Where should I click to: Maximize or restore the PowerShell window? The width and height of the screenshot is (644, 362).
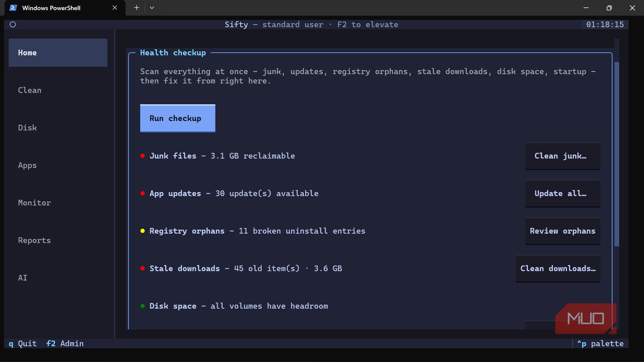(x=609, y=8)
